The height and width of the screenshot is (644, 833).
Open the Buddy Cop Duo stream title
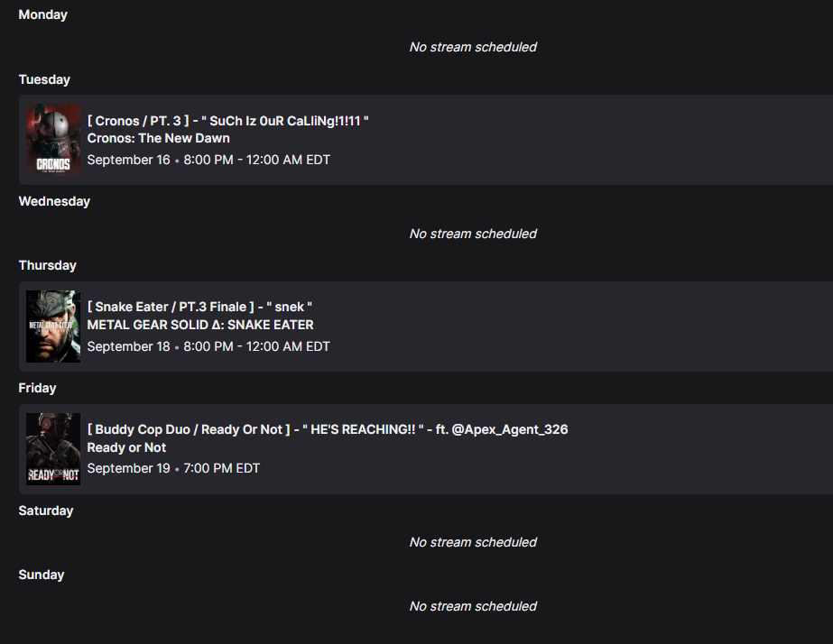point(328,429)
